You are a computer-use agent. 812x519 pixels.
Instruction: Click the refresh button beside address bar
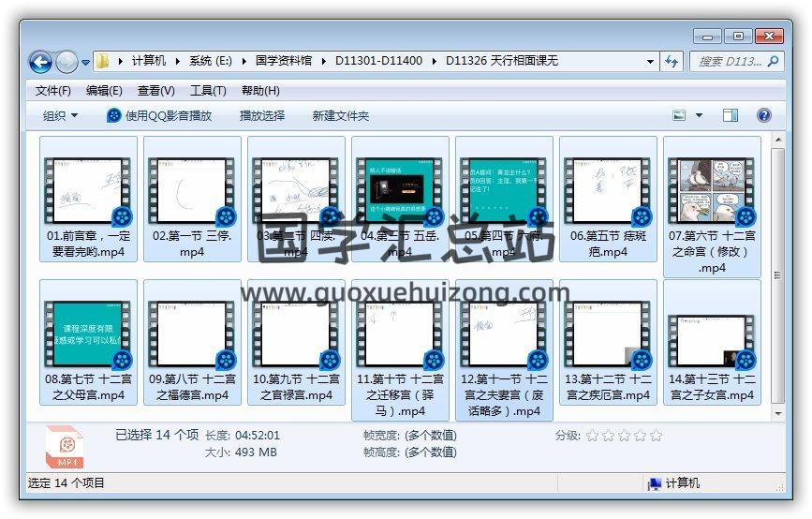click(672, 62)
